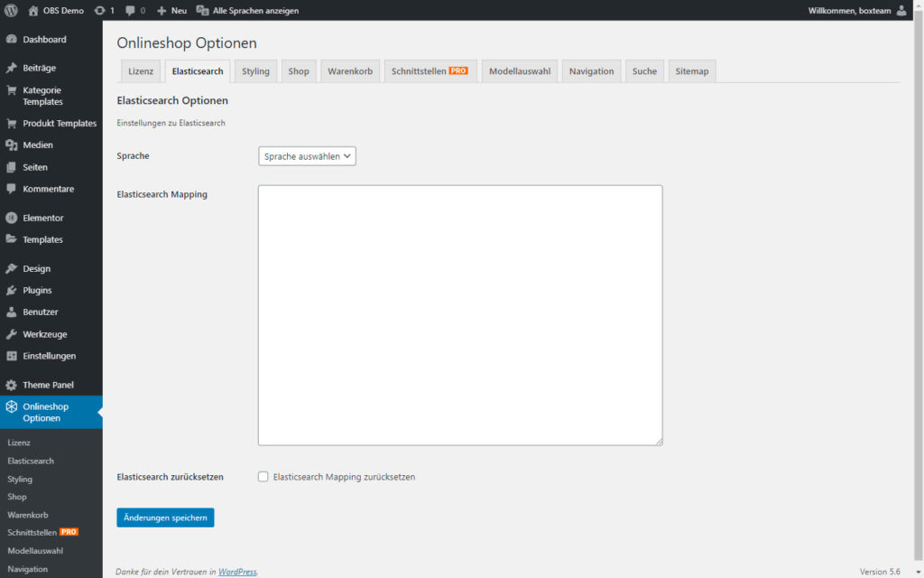Click the Dashboard gauge icon
This screenshot has width=924, height=578.
[x=11, y=39]
